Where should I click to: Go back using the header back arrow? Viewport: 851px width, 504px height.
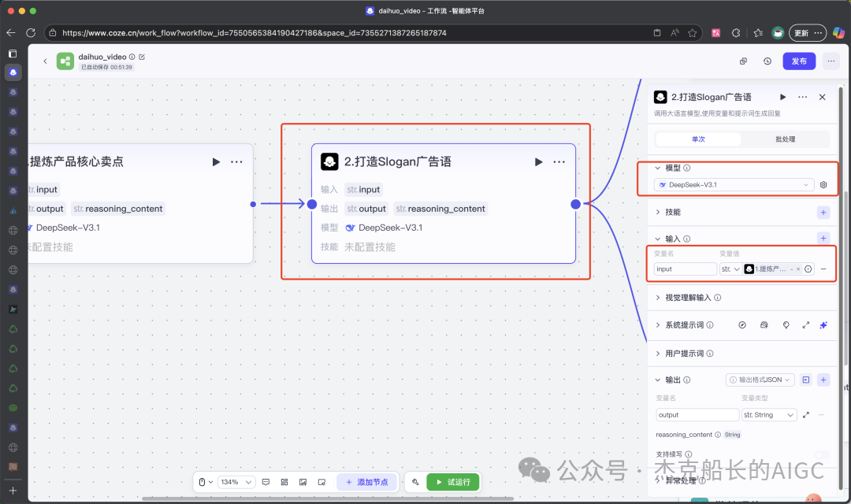pos(45,61)
